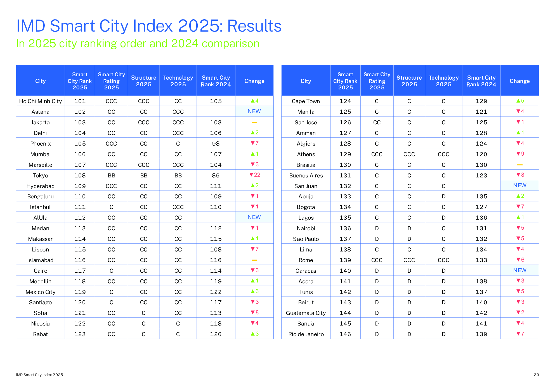Click the yellow dash in Brasilia's row

(x=520, y=165)
